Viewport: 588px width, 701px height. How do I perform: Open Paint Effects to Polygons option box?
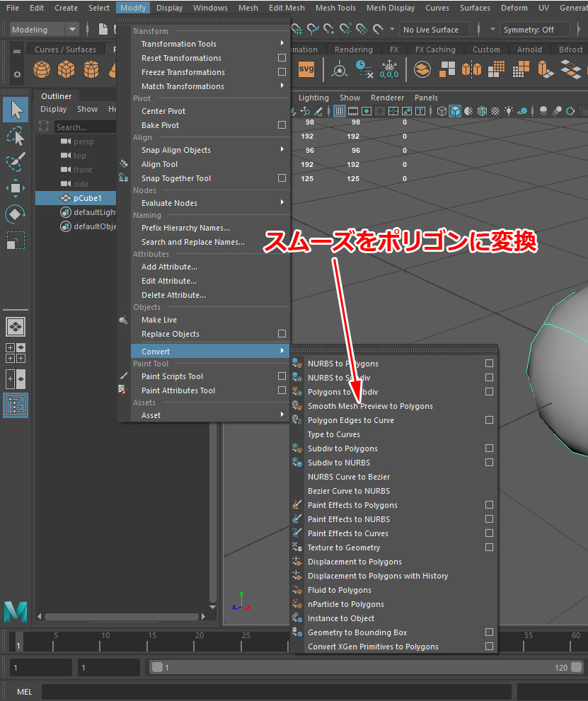click(x=489, y=505)
